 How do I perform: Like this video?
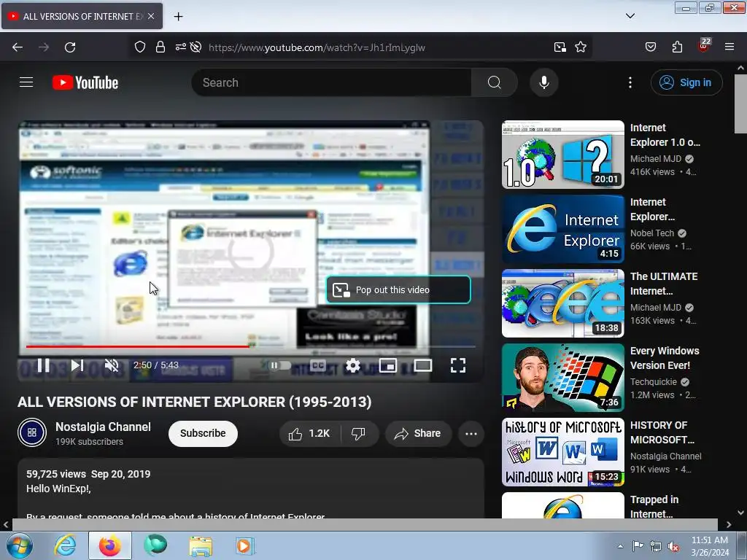coord(309,433)
